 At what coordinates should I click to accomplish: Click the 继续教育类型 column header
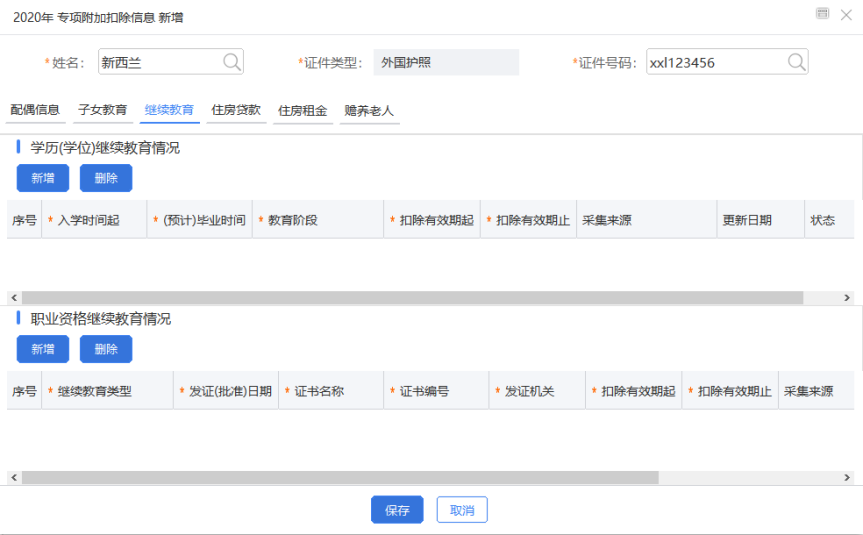(107, 391)
